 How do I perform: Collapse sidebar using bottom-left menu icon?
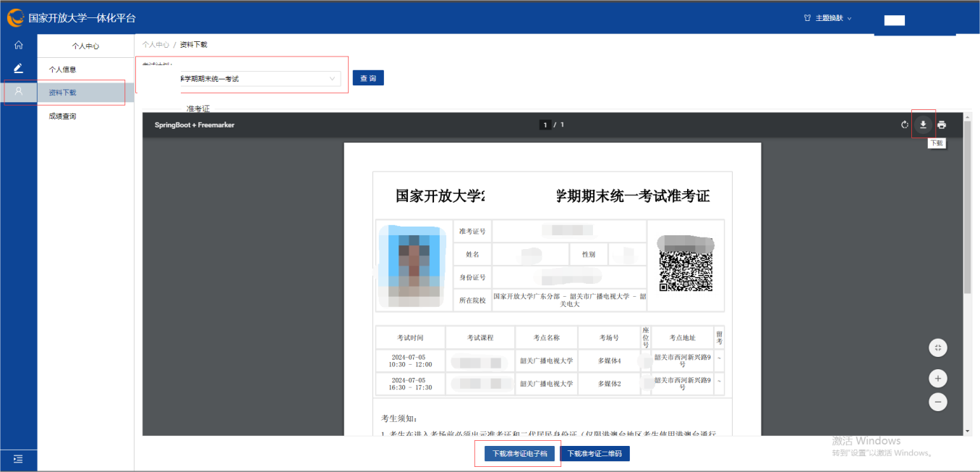pos(18,458)
